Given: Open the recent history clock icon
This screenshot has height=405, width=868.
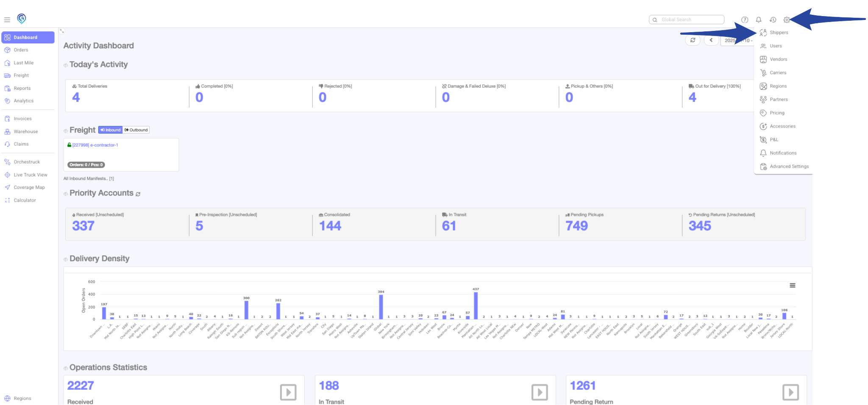Looking at the screenshot, I should tap(773, 20).
